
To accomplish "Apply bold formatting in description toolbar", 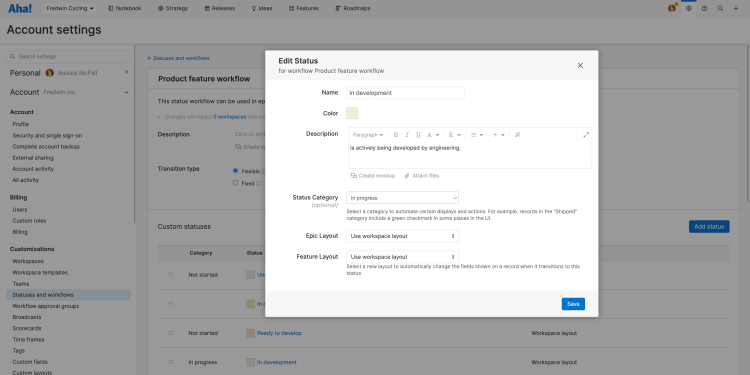I will (x=396, y=135).
